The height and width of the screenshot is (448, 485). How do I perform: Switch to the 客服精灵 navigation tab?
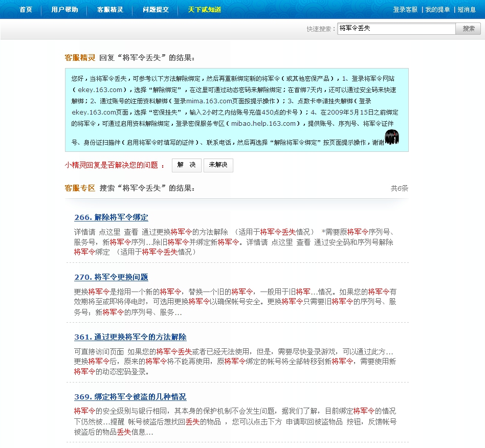(x=110, y=10)
